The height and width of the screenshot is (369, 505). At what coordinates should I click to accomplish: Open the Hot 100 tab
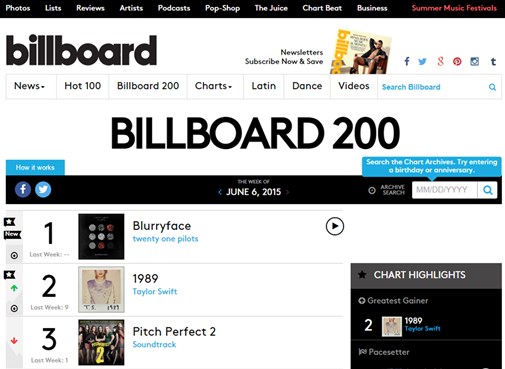pyautogui.click(x=83, y=86)
